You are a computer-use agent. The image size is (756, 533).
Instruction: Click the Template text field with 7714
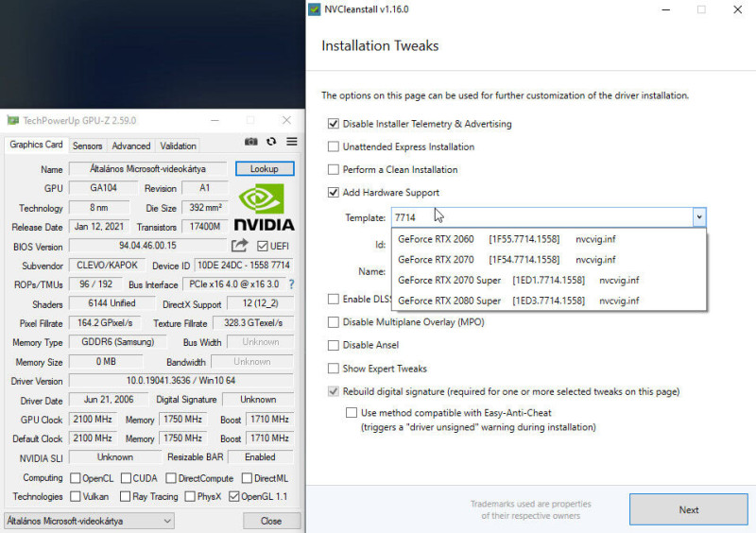[x=542, y=217]
